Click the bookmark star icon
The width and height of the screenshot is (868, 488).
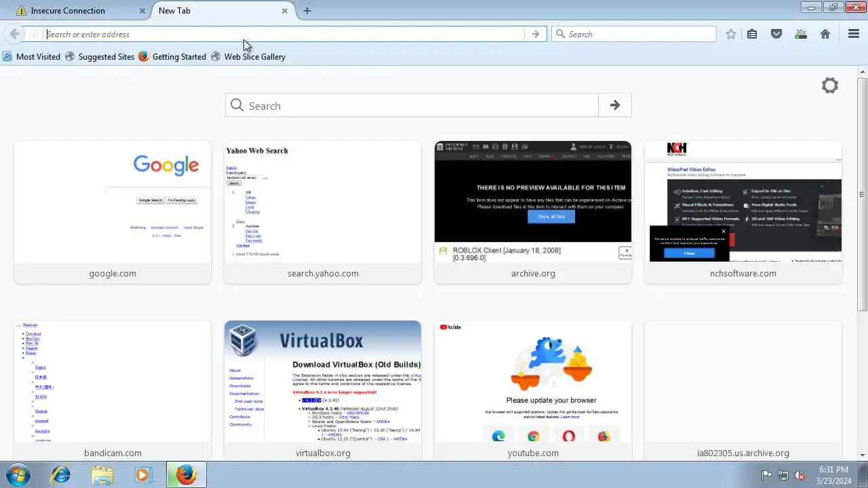tap(730, 34)
